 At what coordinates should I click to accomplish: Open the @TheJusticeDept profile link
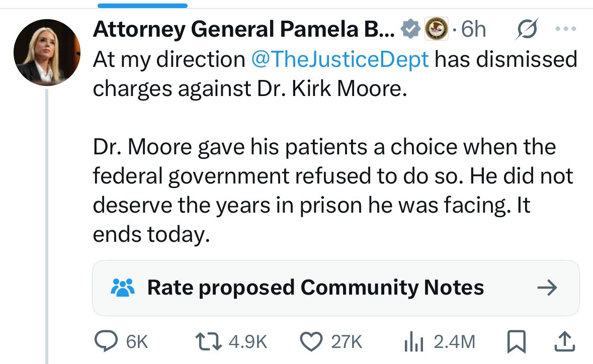(x=340, y=59)
